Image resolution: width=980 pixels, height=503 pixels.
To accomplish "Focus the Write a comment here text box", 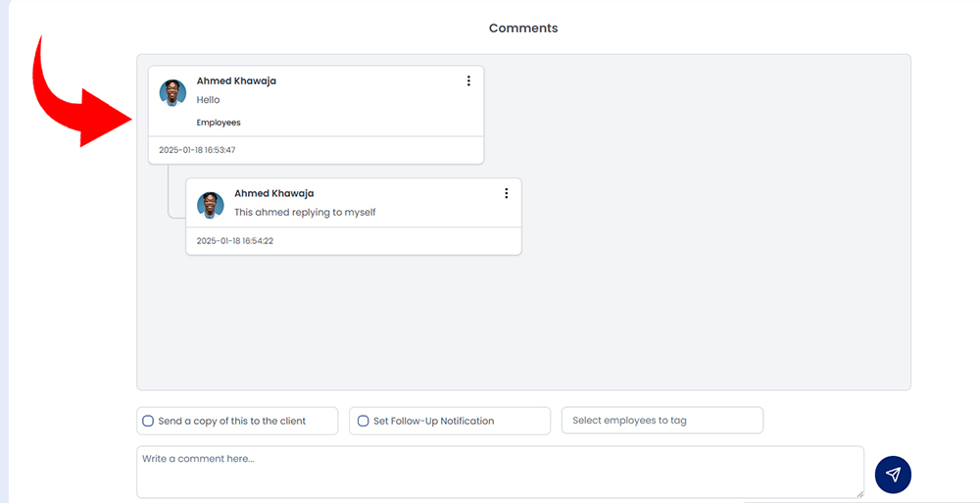I will point(500,472).
